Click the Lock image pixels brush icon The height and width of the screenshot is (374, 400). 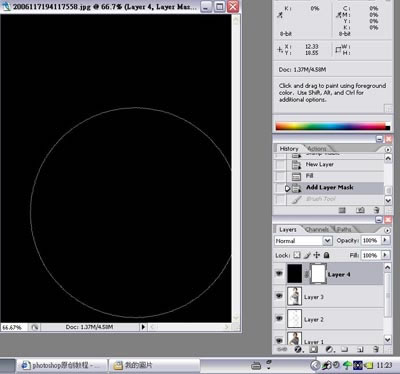point(307,255)
